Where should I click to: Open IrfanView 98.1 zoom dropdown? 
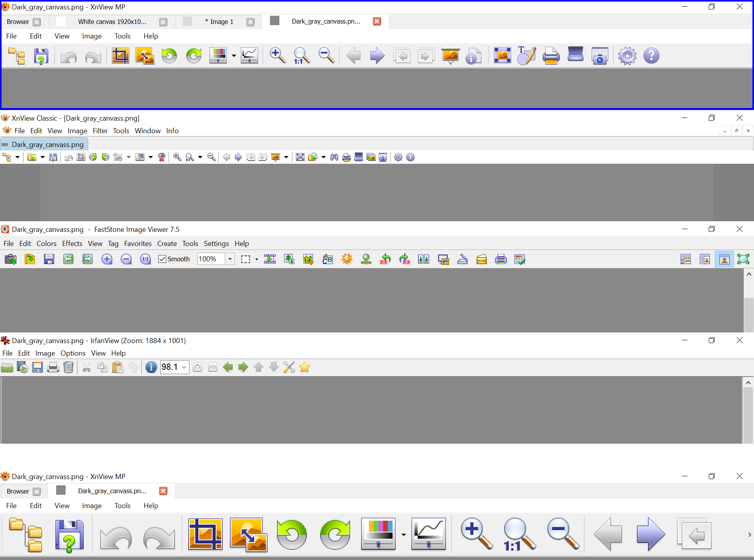184,367
